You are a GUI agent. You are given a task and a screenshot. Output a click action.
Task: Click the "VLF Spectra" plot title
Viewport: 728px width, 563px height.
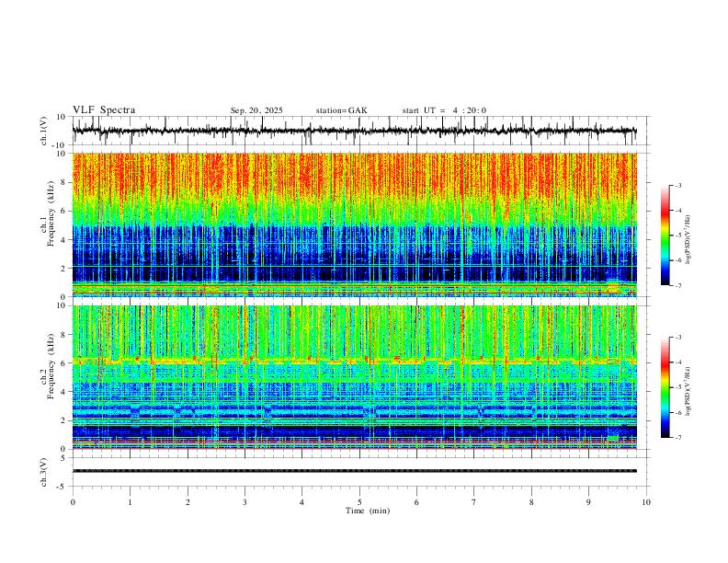104,110
